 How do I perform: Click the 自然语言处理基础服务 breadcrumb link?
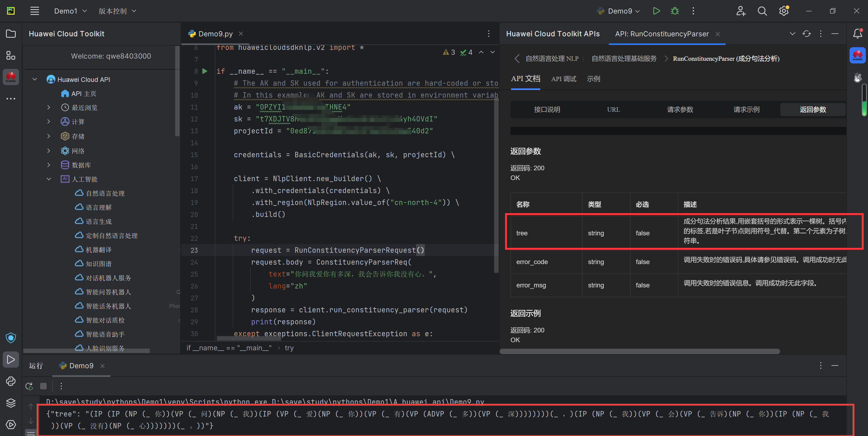624,59
